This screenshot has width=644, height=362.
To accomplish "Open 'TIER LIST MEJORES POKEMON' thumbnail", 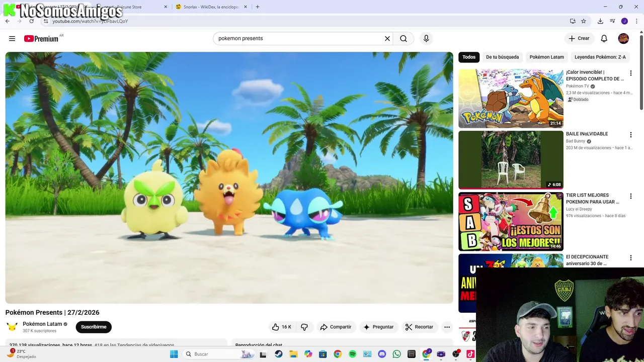I will [x=511, y=221].
